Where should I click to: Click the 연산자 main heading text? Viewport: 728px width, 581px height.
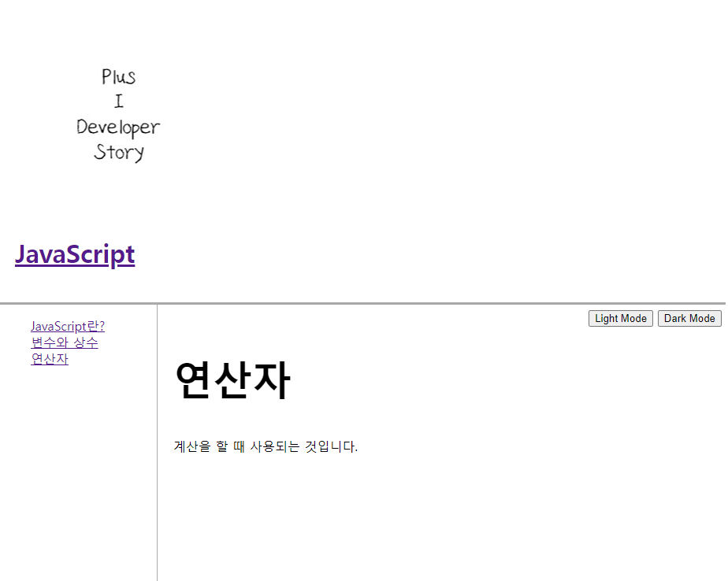(x=233, y=380)
